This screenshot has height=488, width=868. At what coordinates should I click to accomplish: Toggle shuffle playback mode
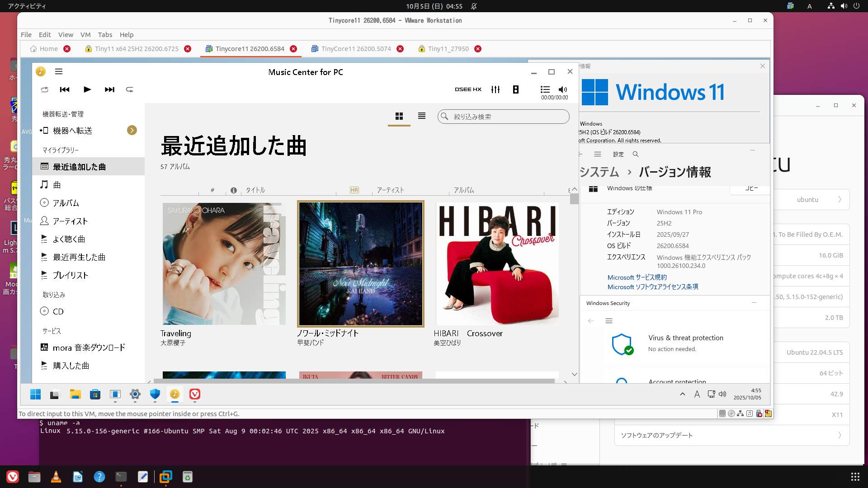click(44, 89)
